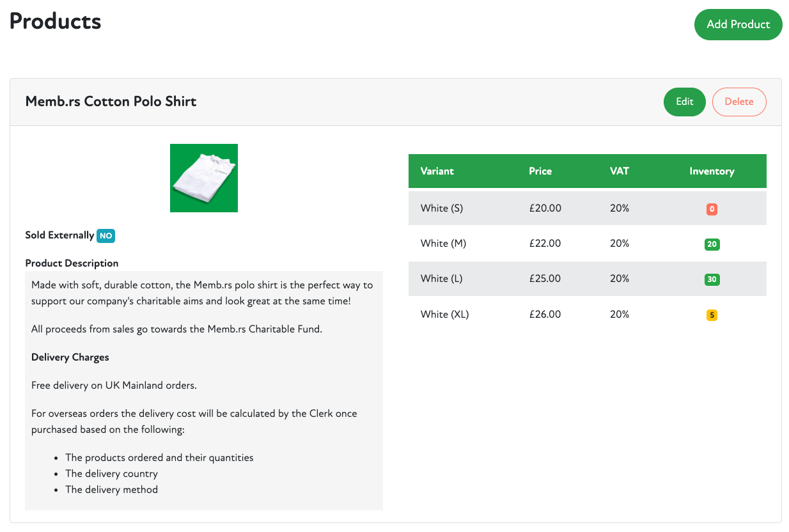Click the green 30 inventory badge
The image size is (789, 532).
pos(712,279)
